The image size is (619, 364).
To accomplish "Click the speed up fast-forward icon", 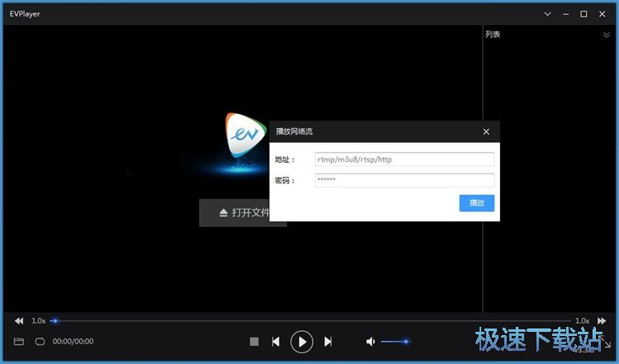I will tap(601, 320).
